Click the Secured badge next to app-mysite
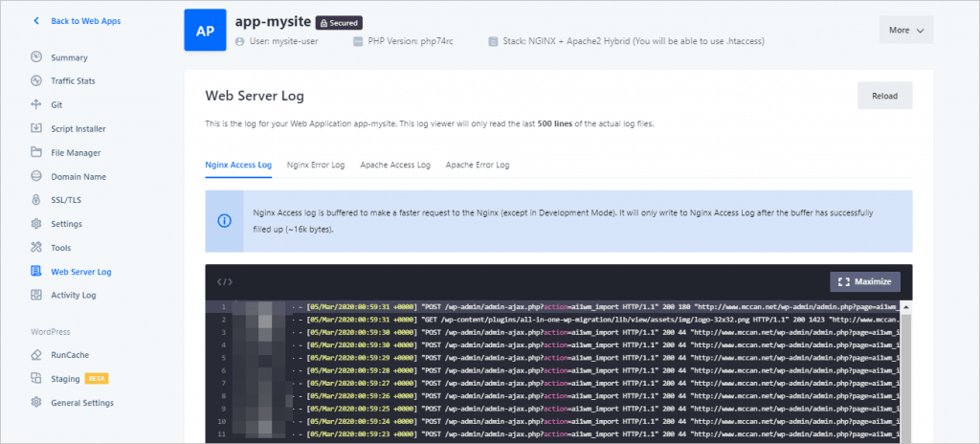The image size is (980, 444). tap(339, 23)
